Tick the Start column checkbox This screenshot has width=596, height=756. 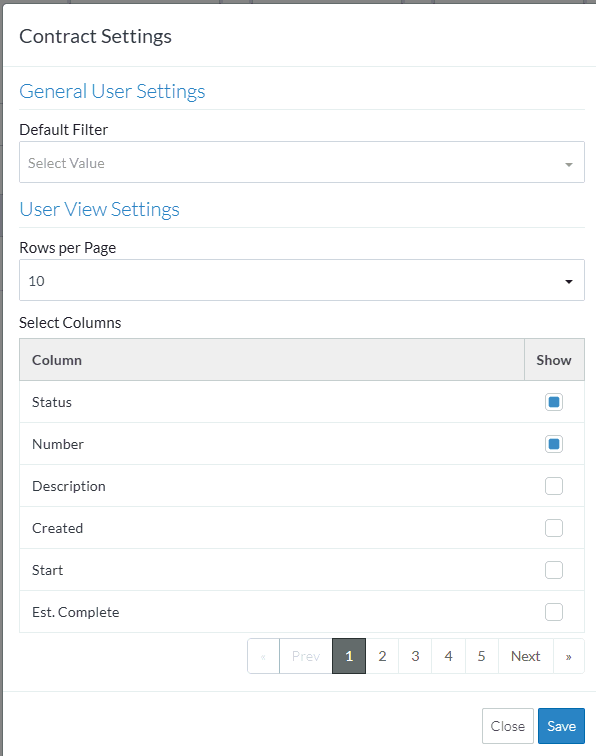pyautogui.click(x=554, y=570)
